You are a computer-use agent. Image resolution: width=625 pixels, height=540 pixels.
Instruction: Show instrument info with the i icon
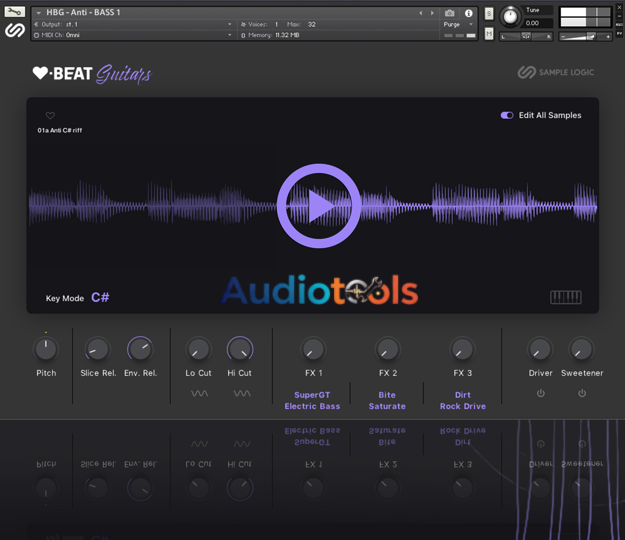pyautogui.click(x=469, y=13)
